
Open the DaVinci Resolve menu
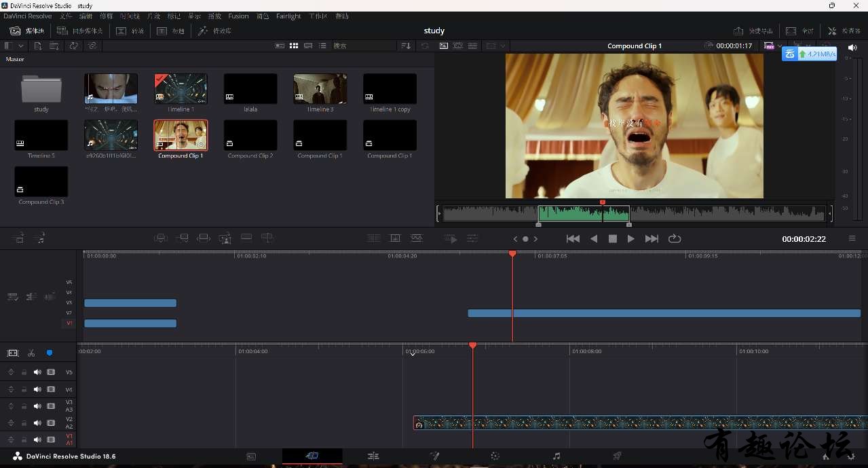[27, 16]
